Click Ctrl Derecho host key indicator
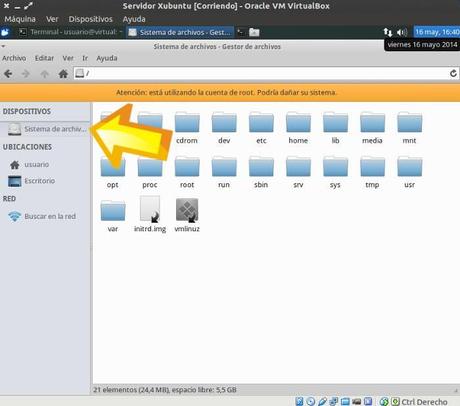The image size is (460, 406). (424, 402)
